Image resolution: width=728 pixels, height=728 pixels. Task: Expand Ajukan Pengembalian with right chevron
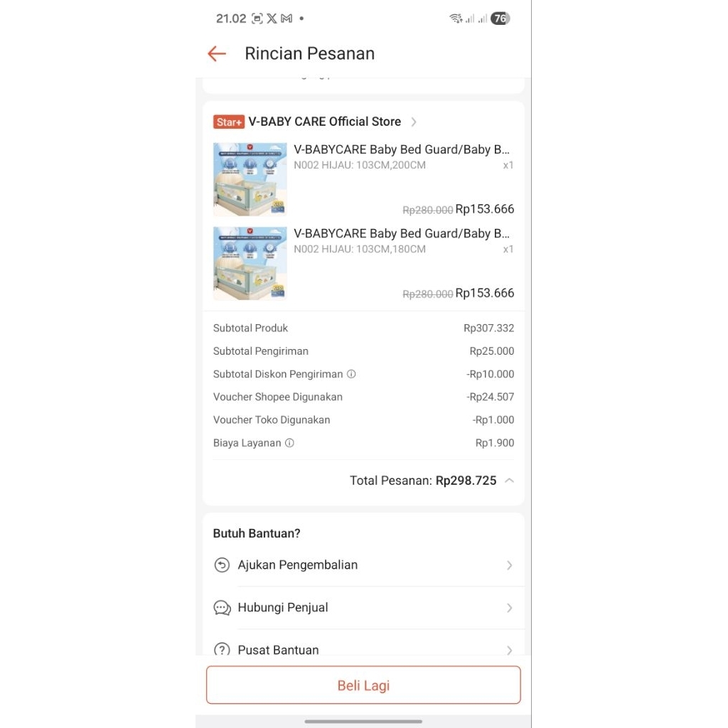point(509,565)
